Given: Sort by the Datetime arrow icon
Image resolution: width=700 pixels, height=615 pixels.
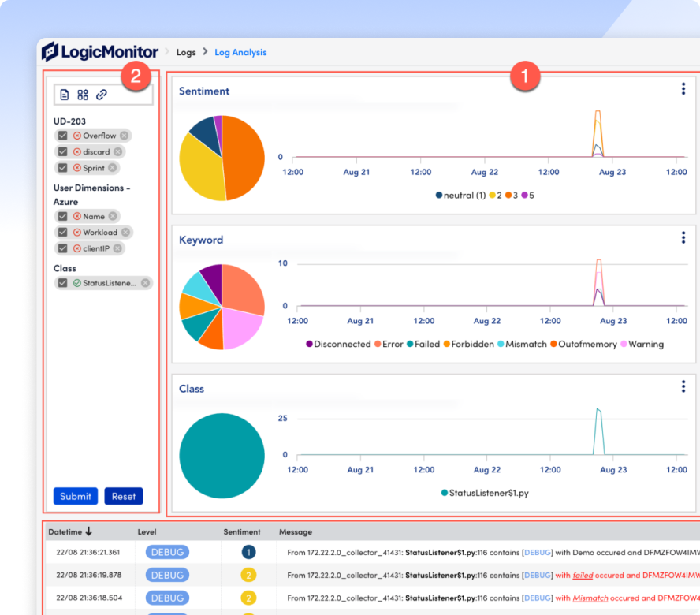Looking at the screenshot, I should pyautogui.click(x=89, y=531).
